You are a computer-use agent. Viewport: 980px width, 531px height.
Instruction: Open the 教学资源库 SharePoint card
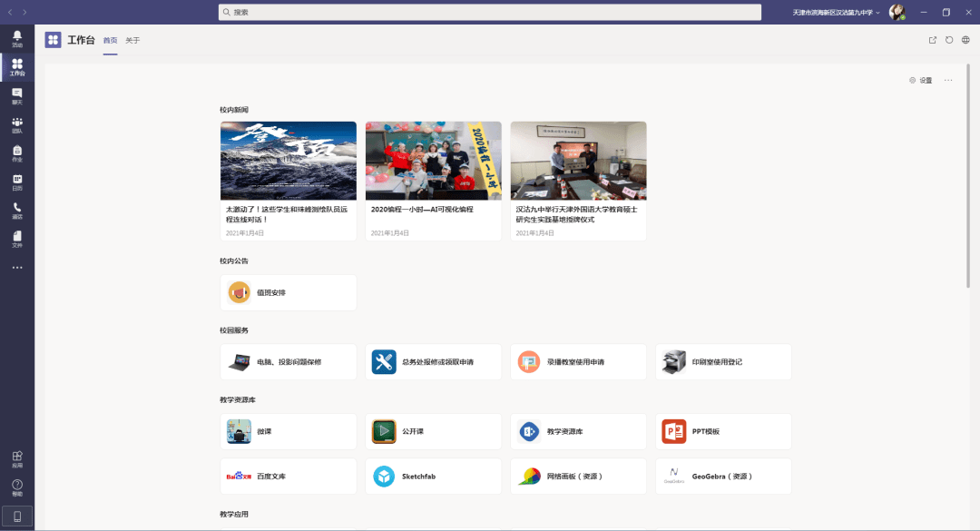578,431
